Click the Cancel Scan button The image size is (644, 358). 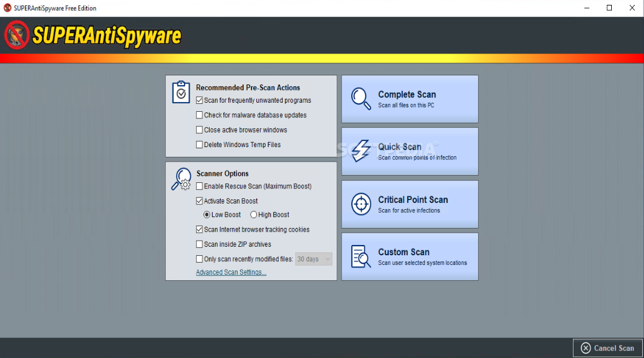608,348
